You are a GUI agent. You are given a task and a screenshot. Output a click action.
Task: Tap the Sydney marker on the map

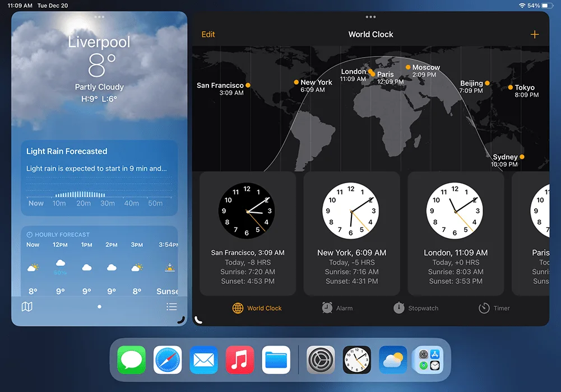[522, 157]
